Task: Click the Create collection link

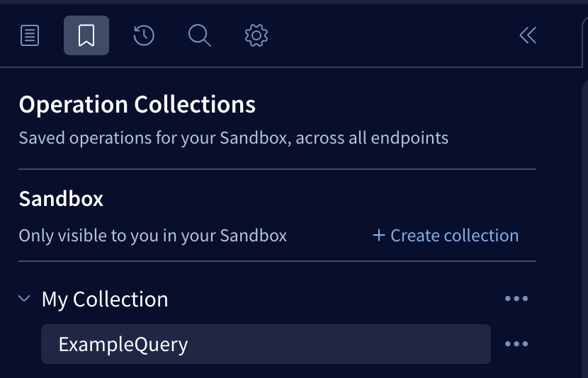Action: pyautogui.click(x=454, y=236)
